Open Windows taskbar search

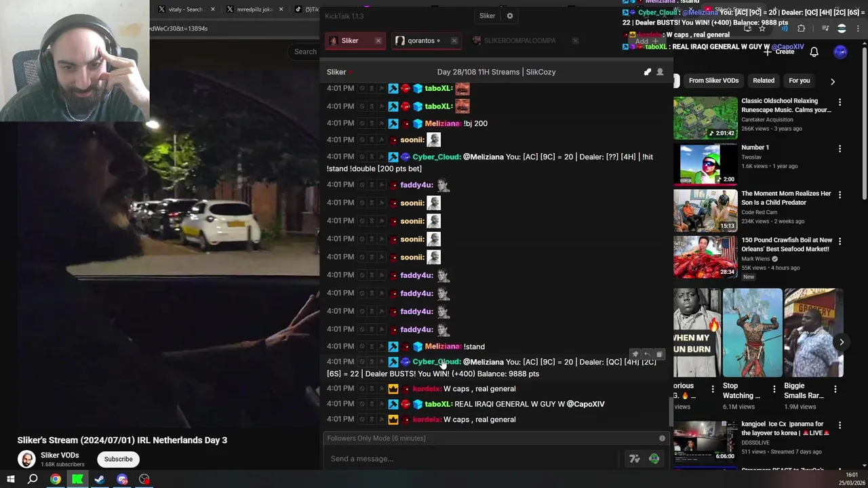(33, 479)
